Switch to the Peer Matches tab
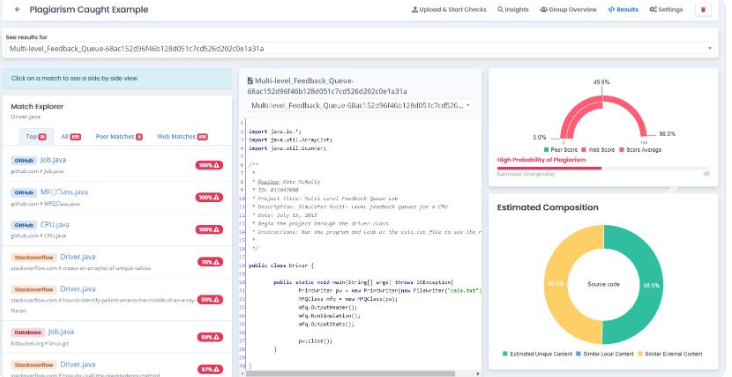732x377 pixels. point(119,137)
